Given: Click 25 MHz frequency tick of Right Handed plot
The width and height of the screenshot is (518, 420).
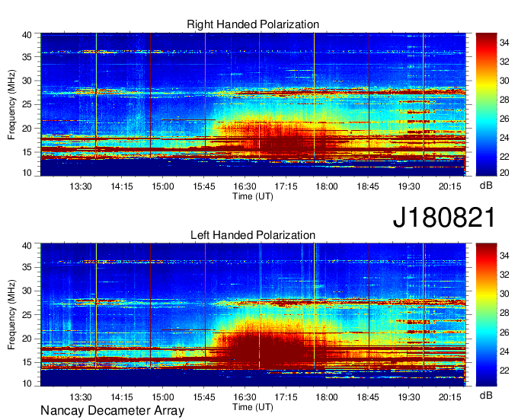Looking at the screenshot, I should 27,104.
